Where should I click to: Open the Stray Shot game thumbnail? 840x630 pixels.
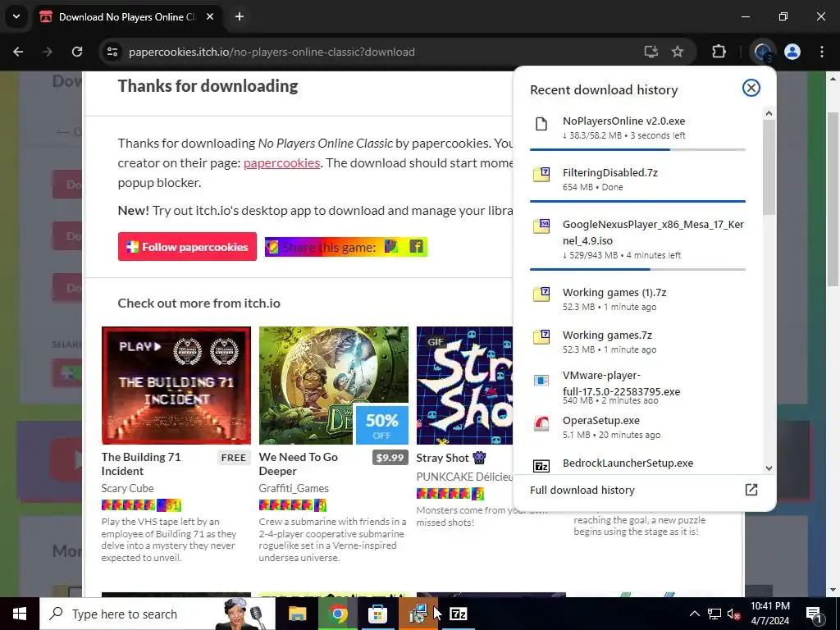pos(464,386)
